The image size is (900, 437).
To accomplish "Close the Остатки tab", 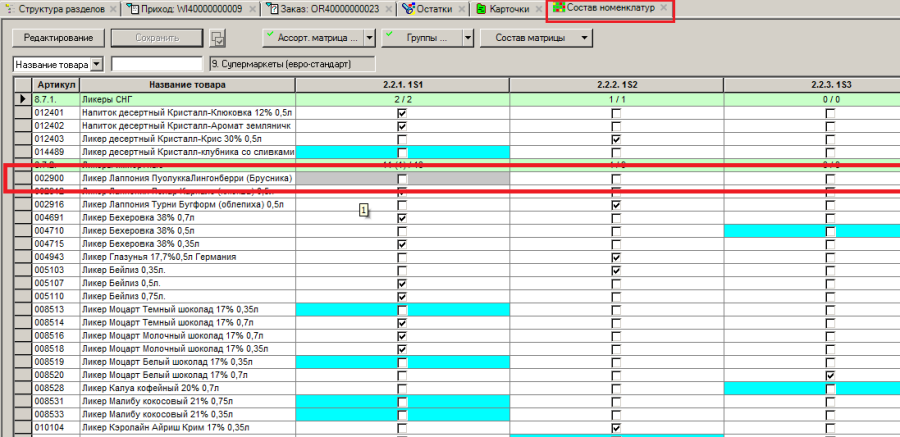I will [461, 9].
